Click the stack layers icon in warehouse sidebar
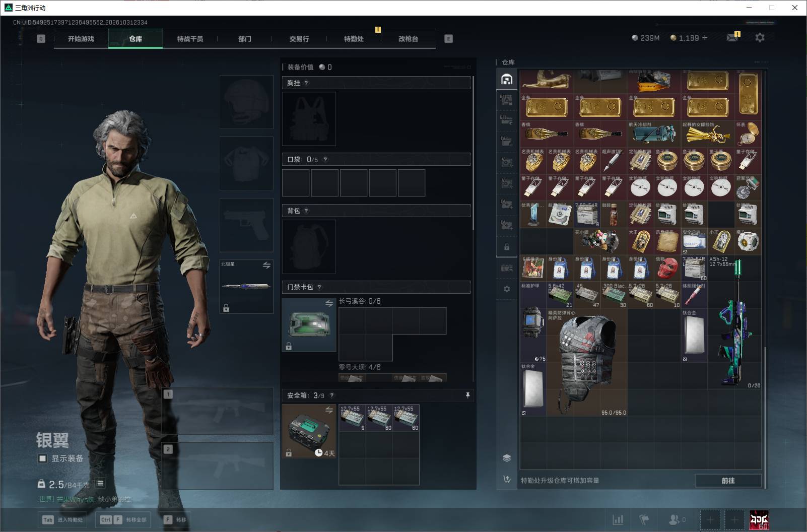The image size is (807, 532). tap(507, 458)
